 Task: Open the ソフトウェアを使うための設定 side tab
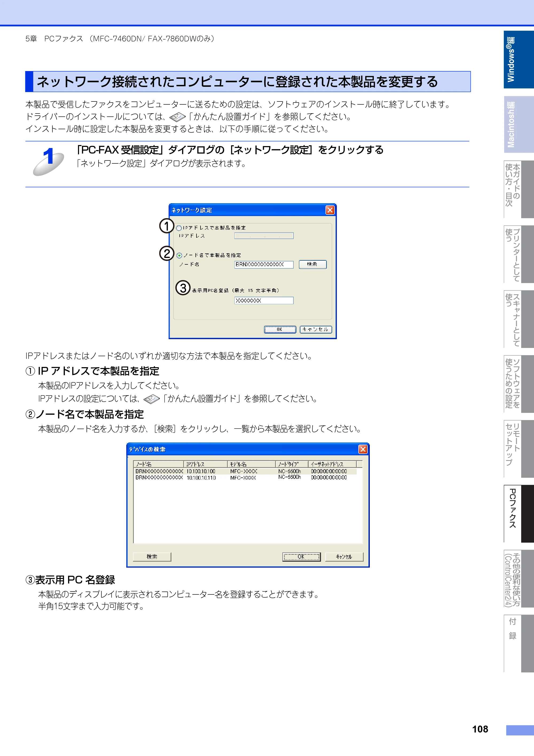point(519,384)
